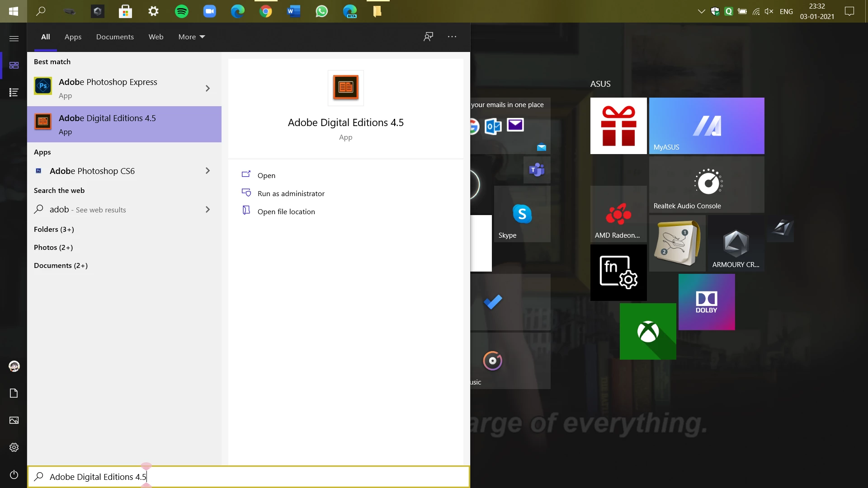
Task: Show hidden system tray icons chevron
Action: [701, 11]
